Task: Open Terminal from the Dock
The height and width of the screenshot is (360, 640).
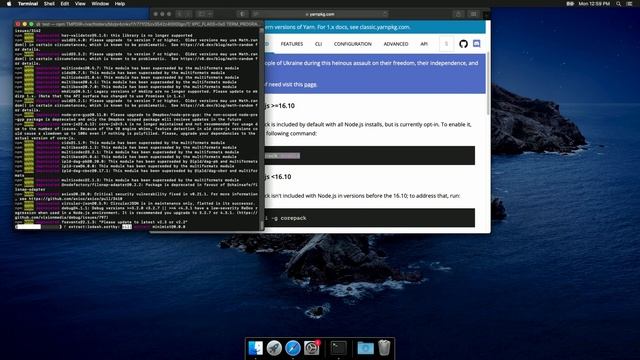Action: pos(338,348)
